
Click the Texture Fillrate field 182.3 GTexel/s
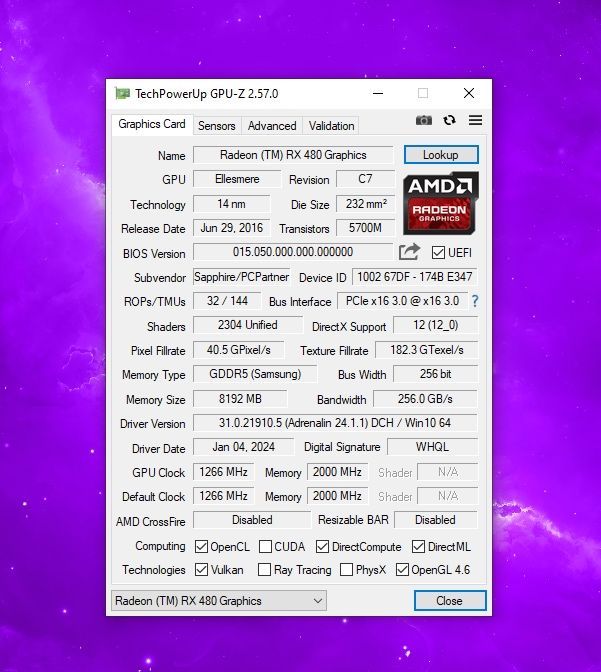click(427, 350)
